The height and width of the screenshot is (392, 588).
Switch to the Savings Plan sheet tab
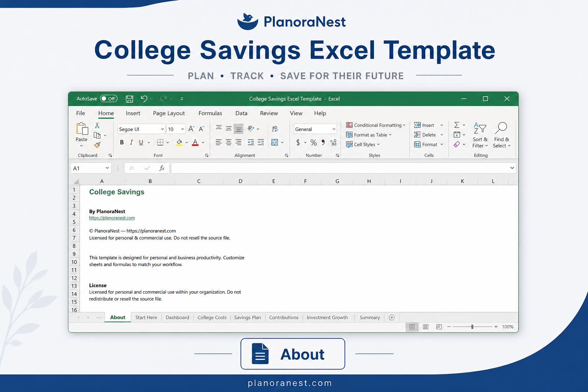(247, 317)
